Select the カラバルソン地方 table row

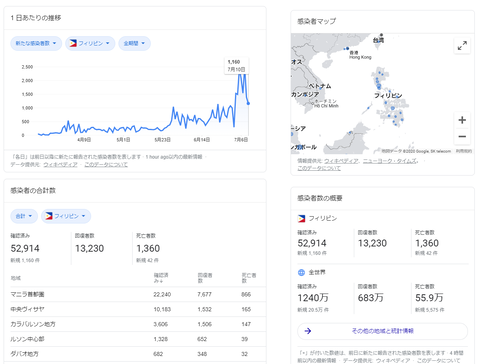tap(135, 324)
